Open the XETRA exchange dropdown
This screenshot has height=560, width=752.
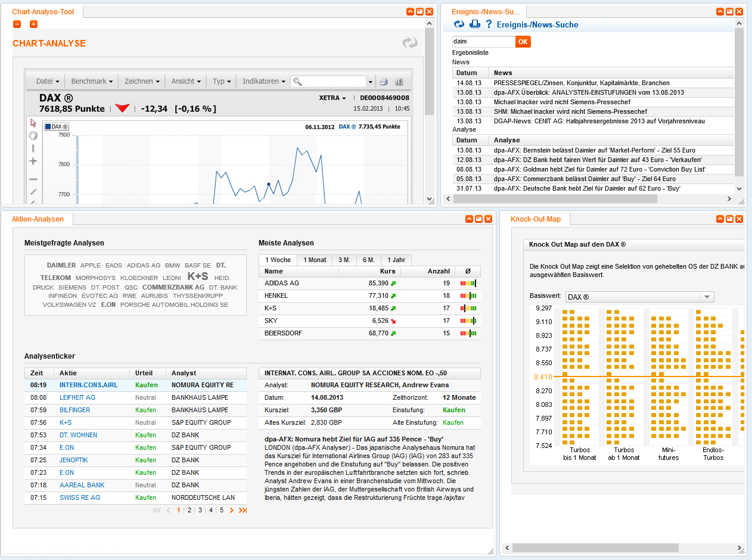coord(333,98)
